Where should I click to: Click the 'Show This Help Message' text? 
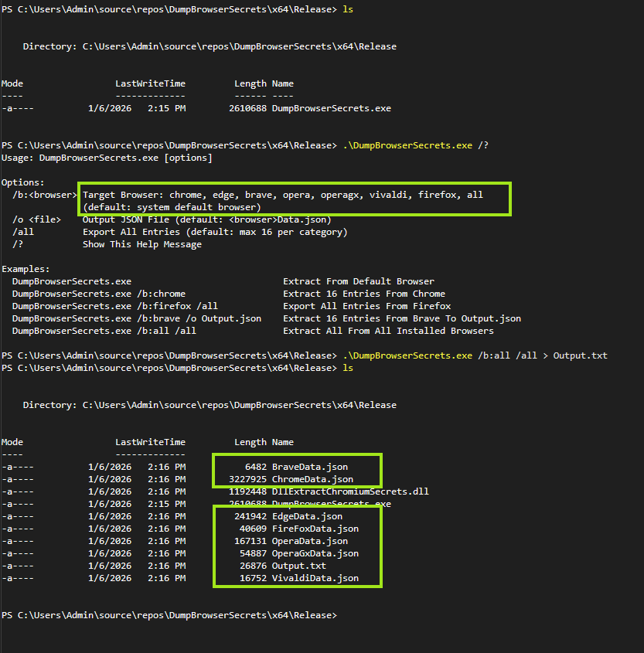pyautogui.click(x=142, y=244)
